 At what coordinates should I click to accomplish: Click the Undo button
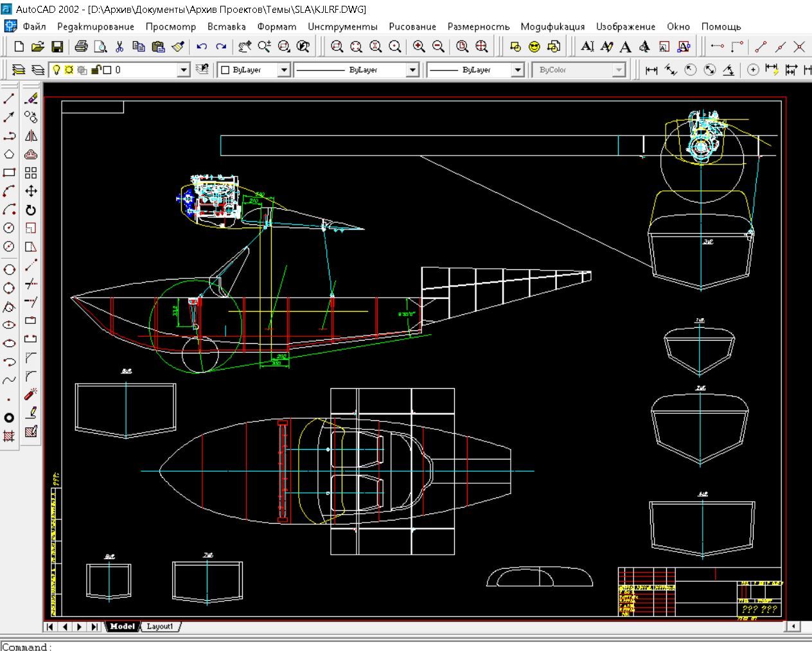[202, 46]
